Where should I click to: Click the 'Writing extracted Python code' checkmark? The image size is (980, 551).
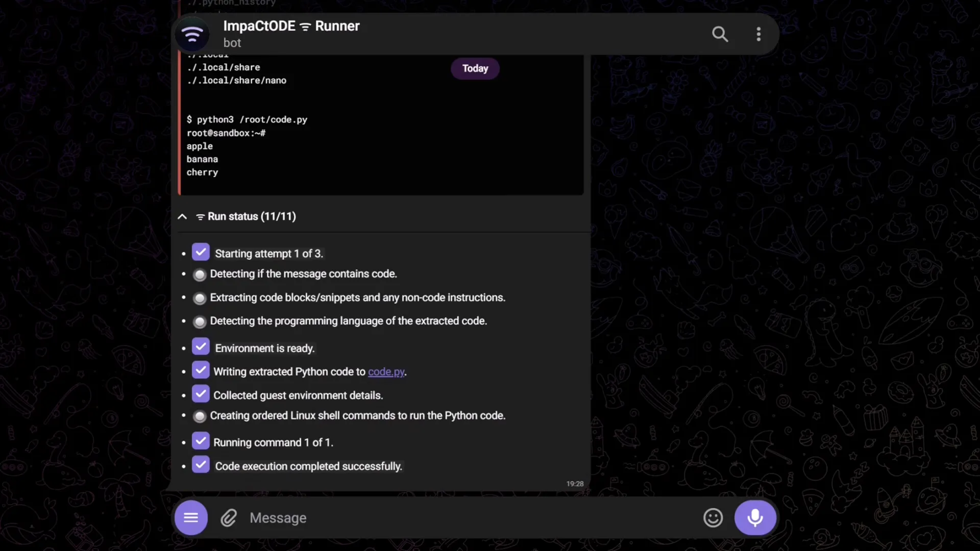pyautogui.click(x=201, y=370)
